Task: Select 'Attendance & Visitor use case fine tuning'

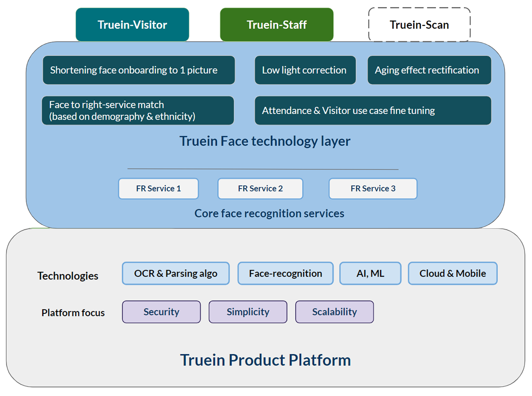Action: tap(373, 111)
